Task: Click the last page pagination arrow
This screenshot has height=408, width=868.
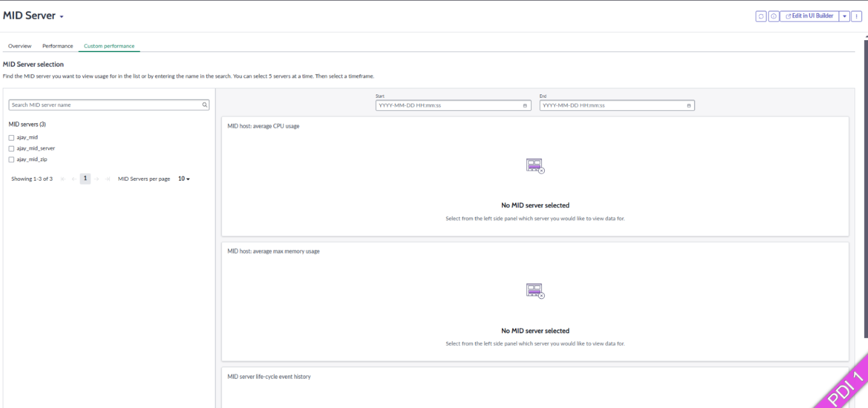Action: pyautogui.click(x=107, y=179)
